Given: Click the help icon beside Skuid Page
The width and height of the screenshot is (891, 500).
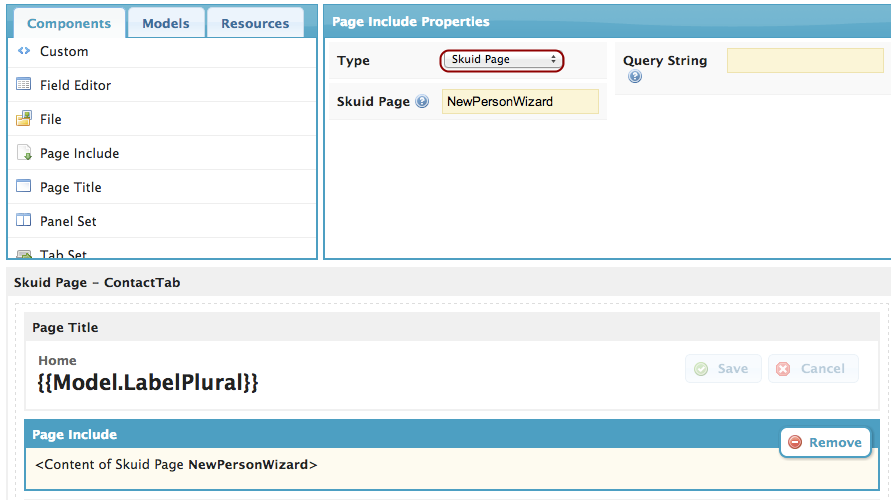Looking at the screenshot, I should [422, 102].
